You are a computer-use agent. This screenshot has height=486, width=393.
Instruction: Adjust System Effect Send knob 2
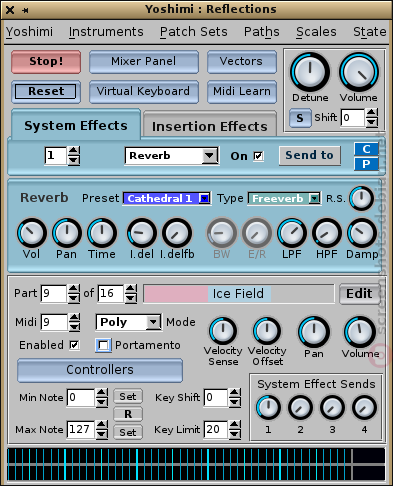[x=300, y=407]
